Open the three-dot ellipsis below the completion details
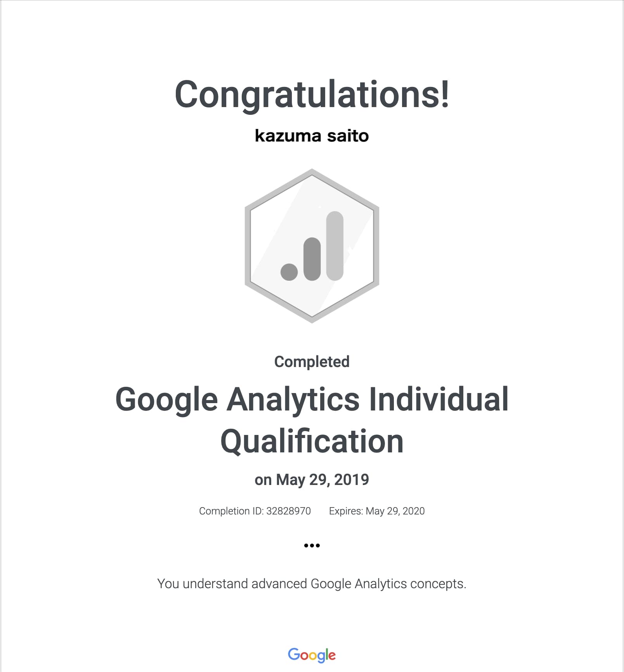 click(x=312, y=546)
